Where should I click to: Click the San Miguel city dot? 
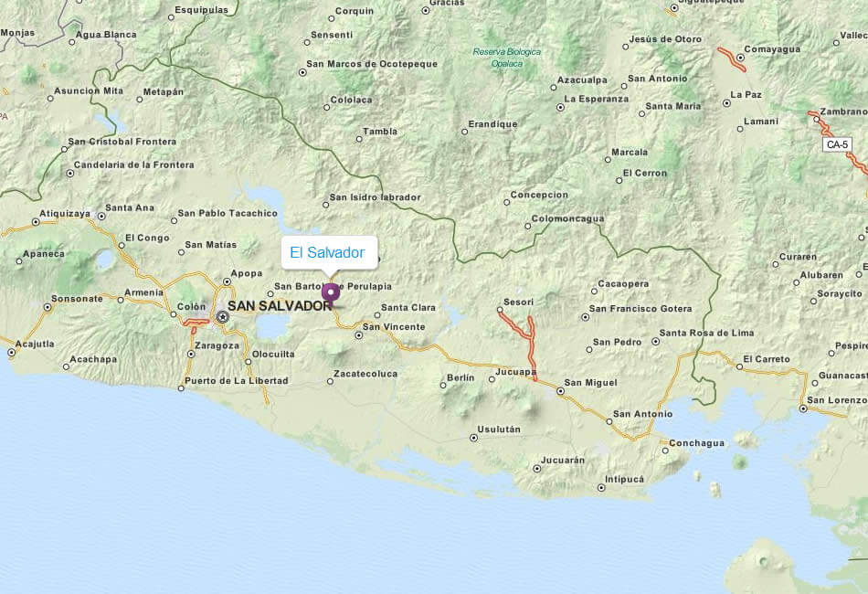[x=560, y=391]
